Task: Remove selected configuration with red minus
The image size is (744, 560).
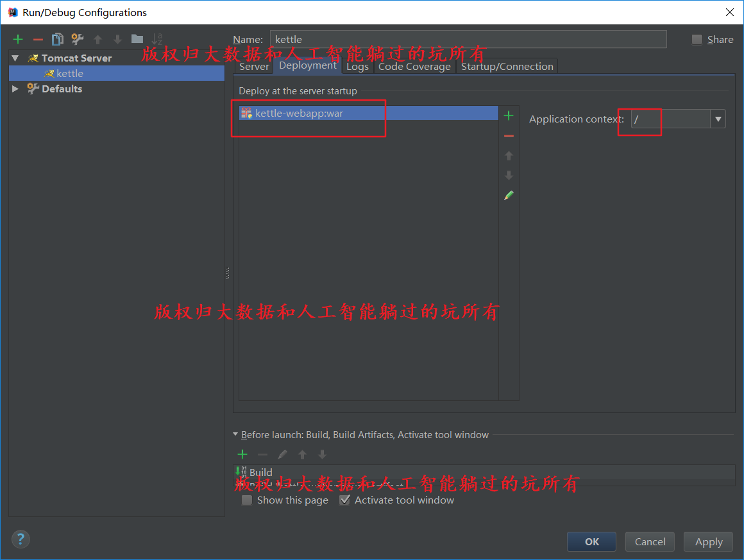Action: (x=38, y=39)
